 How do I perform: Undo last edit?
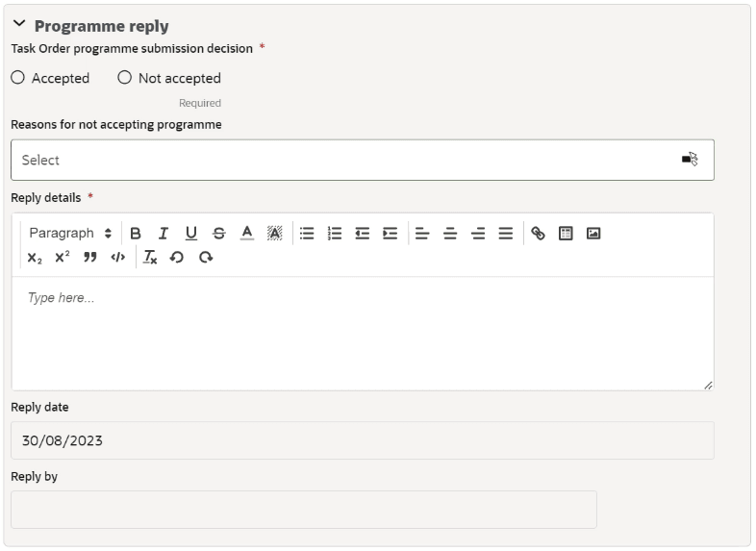[177, 258]
